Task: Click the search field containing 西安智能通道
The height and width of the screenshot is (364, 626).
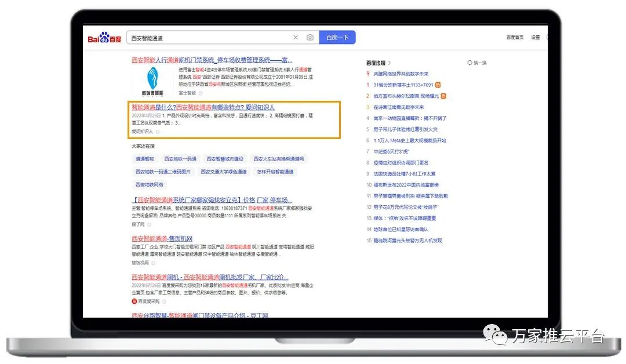Action: click(209, 38)
